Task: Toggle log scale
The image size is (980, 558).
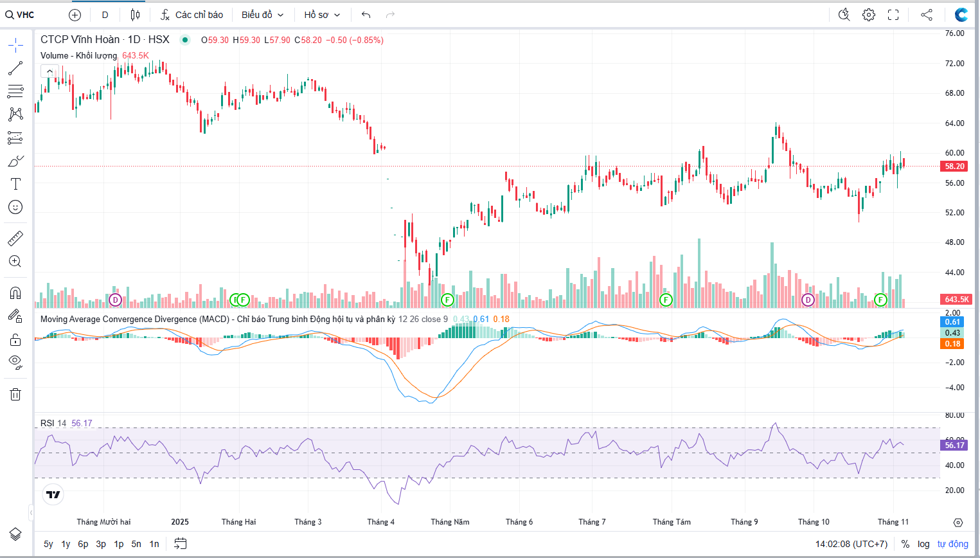Action: pyautogui.click(x=923, y=544)
